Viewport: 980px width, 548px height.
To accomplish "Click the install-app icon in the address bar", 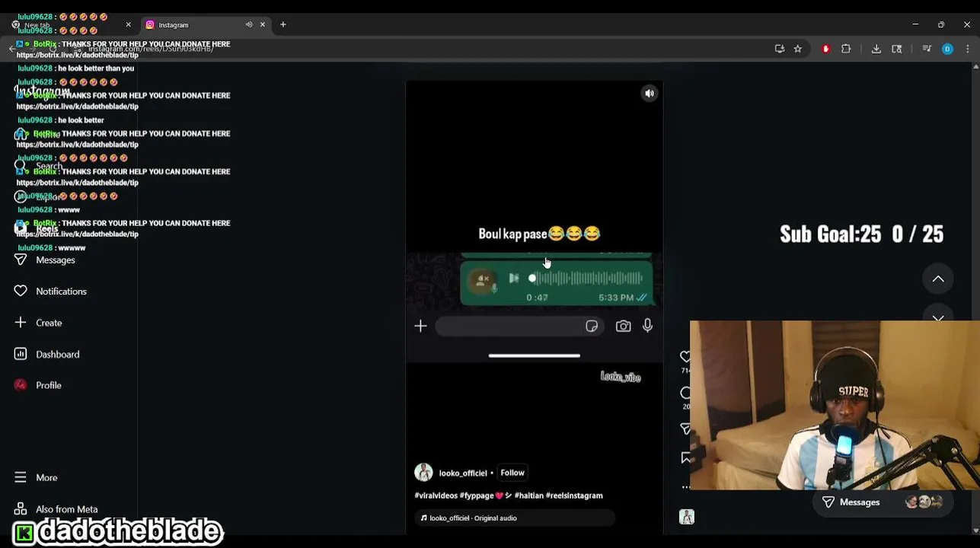I will [x=780, y=49].
